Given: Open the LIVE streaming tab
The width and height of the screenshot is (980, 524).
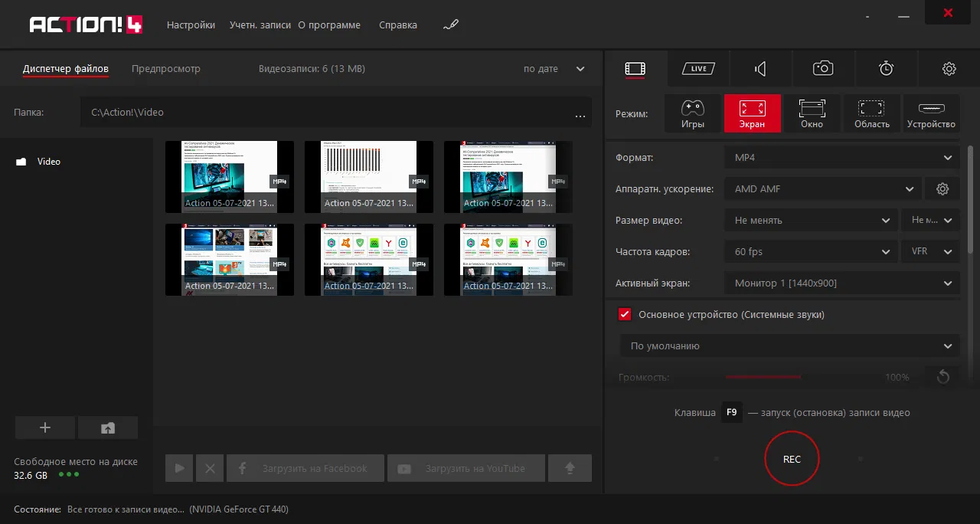Looking at the screenshot, I should (698, 69).
